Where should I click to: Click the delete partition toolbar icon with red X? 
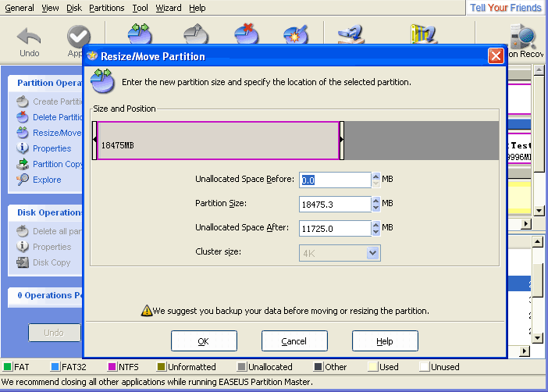click(x=247, y=34)
